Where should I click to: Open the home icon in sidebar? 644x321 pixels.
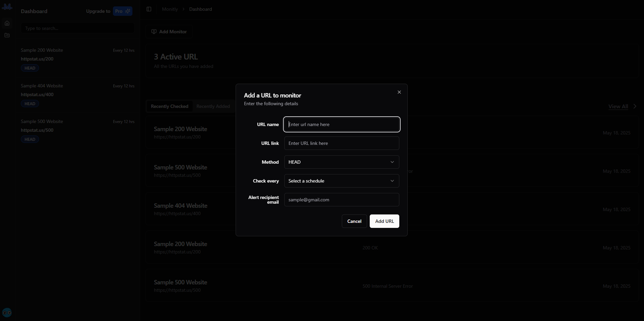(x=7, y=23)
